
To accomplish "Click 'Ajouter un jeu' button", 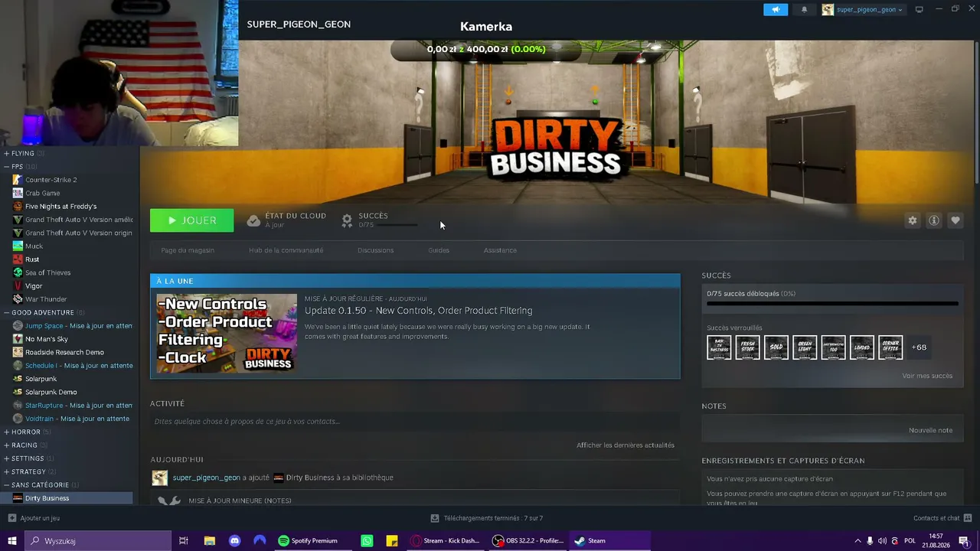I will [34, 518].
